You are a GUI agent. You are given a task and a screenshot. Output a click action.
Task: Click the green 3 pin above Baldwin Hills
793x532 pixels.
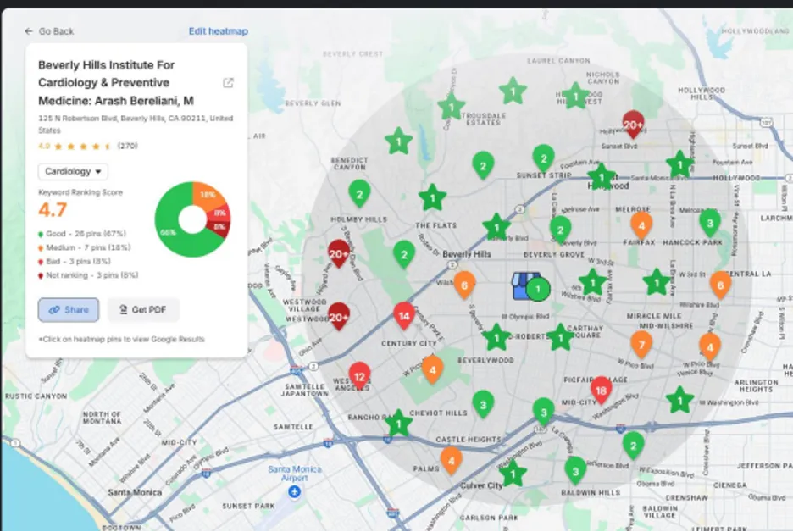coord(575,471)
